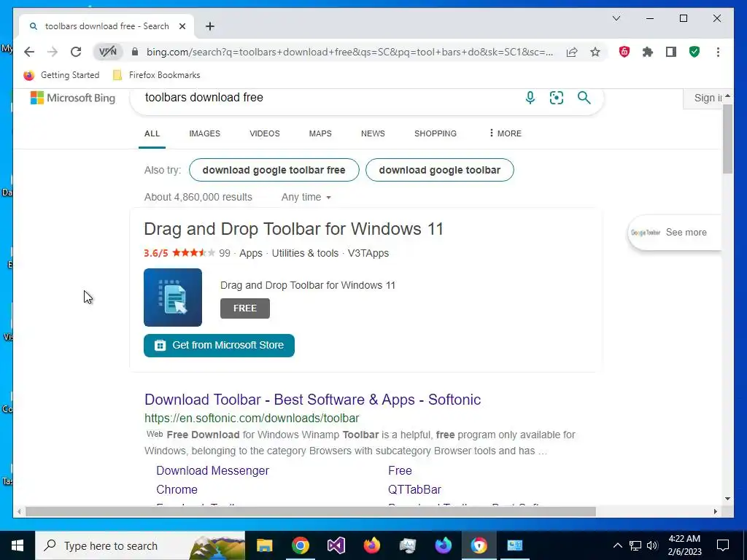Switch to the MAPS tab
This screenshot has width=747, height=560.
tap(320, 133)
